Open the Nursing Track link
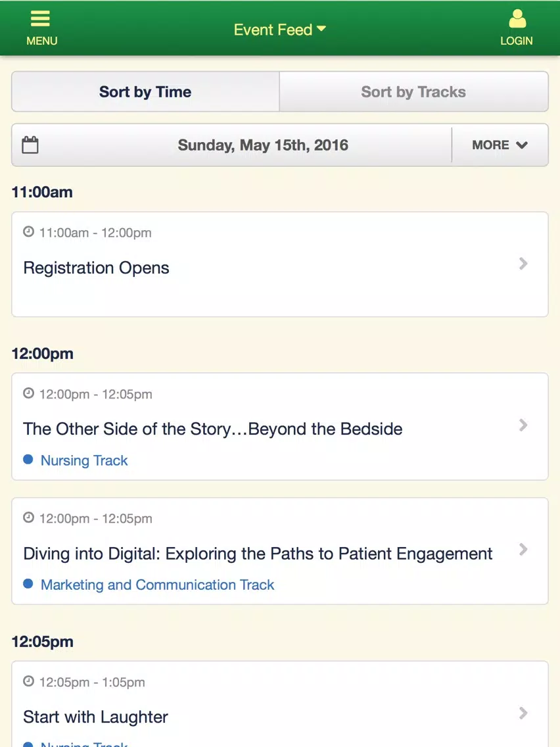 pos(84,460)
